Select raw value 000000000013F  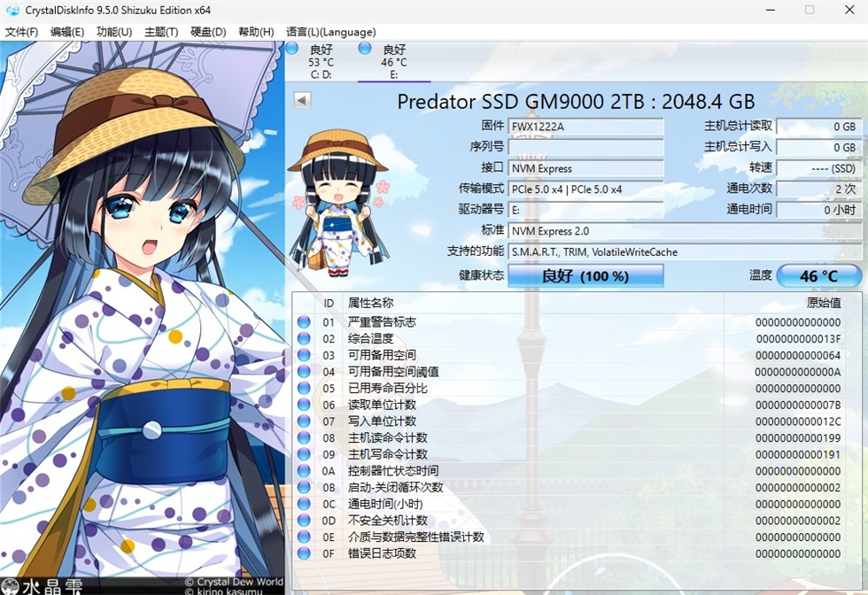tap(798, 339)
